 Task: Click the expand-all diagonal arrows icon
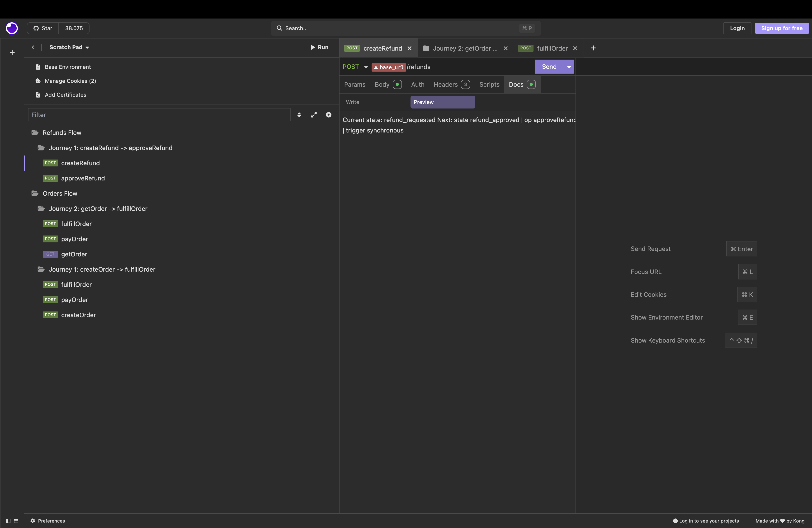point(314,115)
